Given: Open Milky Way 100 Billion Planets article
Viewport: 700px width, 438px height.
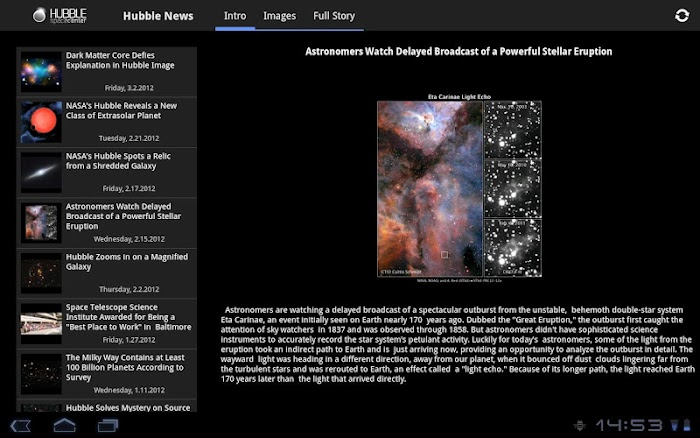Looking at the screenshot, I should [x=107, y=375].
